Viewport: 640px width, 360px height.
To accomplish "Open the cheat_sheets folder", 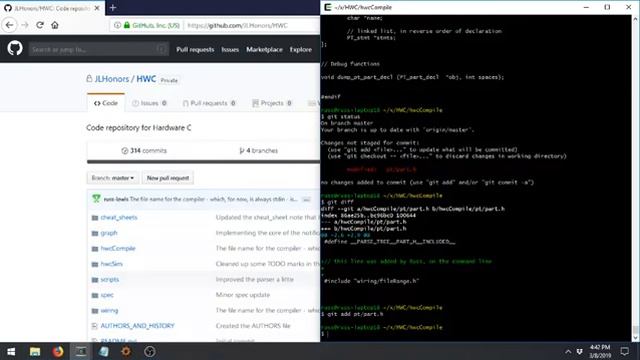I will (119, 218).
